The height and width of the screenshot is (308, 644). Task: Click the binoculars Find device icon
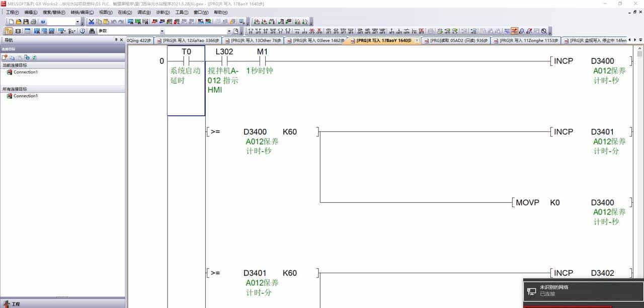coord(92,31)
